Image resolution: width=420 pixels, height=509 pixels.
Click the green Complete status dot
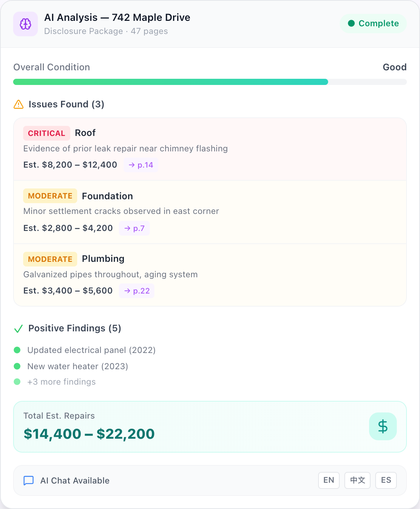coord(351,24)
